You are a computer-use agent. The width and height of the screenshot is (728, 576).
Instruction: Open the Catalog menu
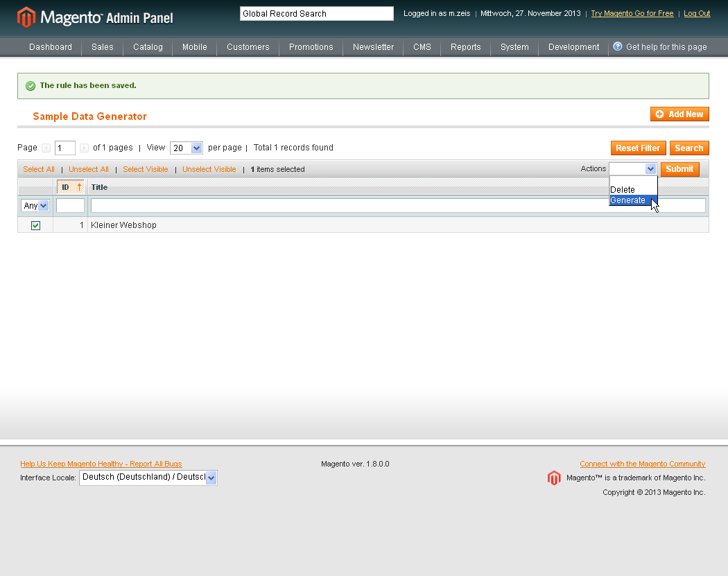click(148, 47)
